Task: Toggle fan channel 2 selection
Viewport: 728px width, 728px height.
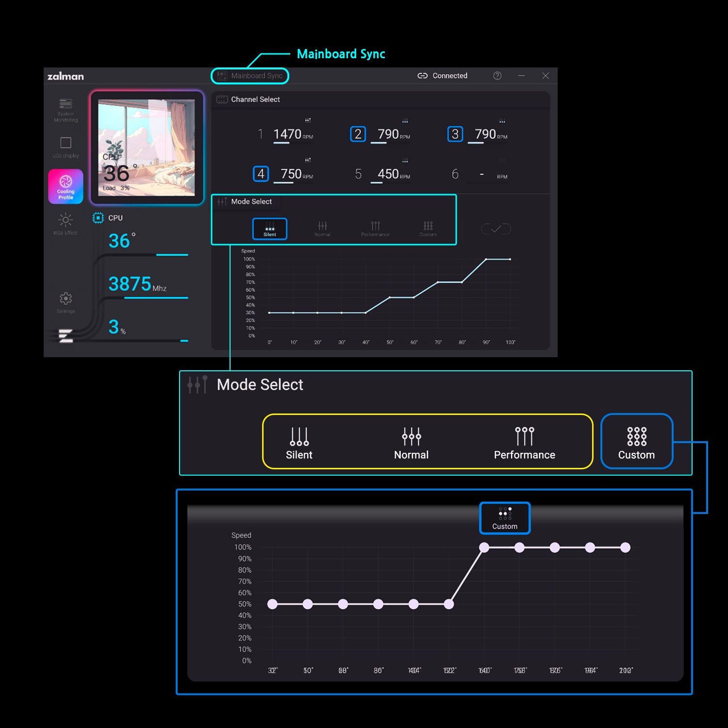Action: tap(358, 134)
